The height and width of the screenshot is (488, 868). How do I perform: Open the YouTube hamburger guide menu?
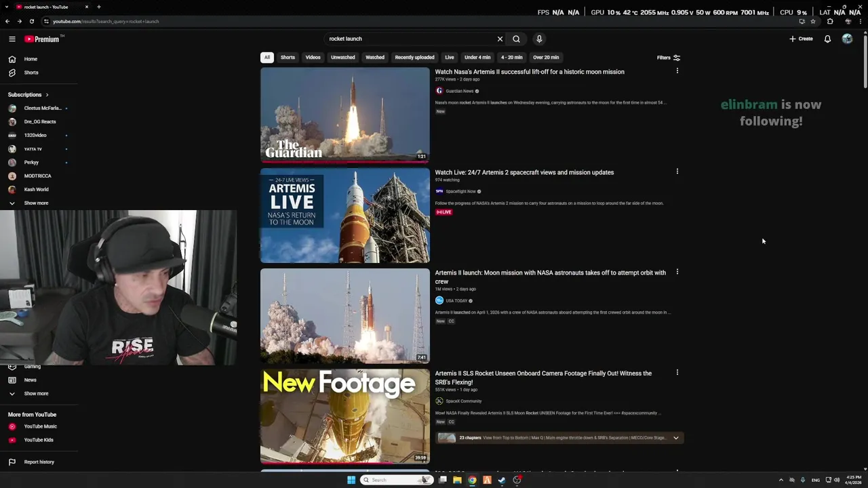pos(12,39)
